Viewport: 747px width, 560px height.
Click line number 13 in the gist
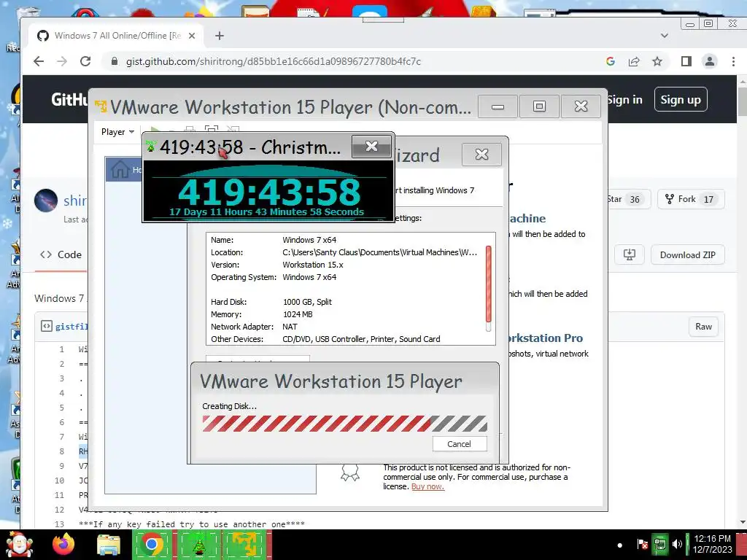coord(59,524)
